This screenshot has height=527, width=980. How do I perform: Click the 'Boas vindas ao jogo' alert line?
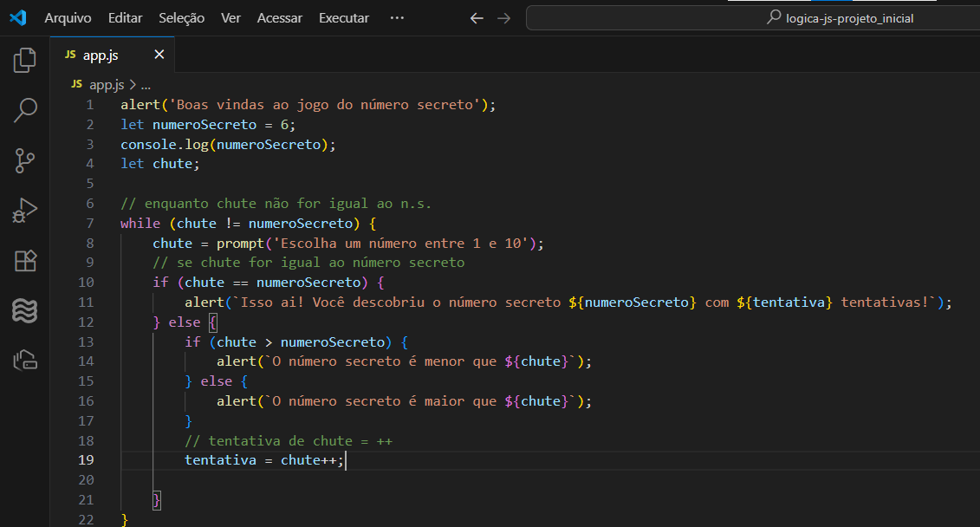click(308, 104)
